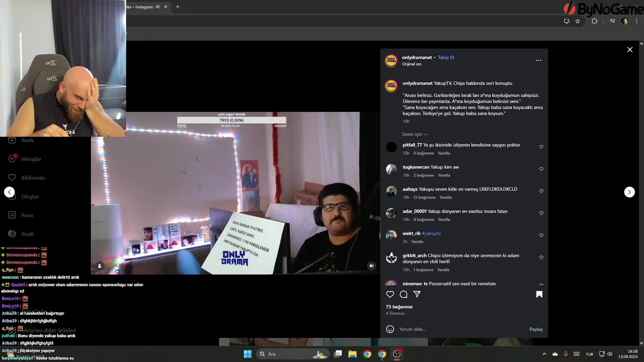The width and height of the screenshot is (644, 362).
Task: Reply to pitfall_77 via 'Yanıtla'
Action: 444,153
